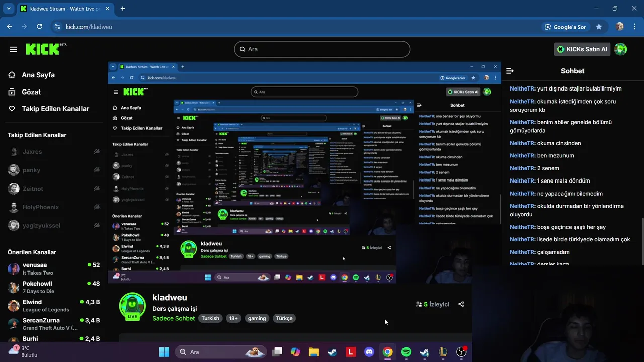Click the chat panel scrollbar

coord(642,241)
